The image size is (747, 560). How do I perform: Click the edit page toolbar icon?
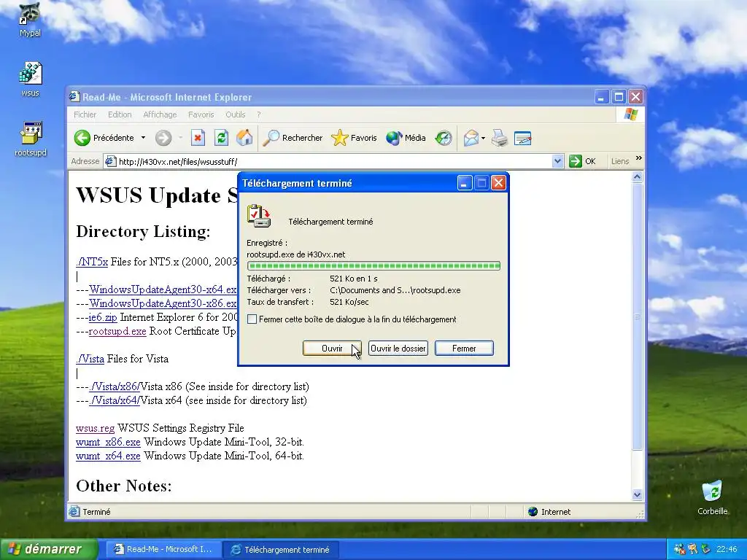click(x=522, y=138)
